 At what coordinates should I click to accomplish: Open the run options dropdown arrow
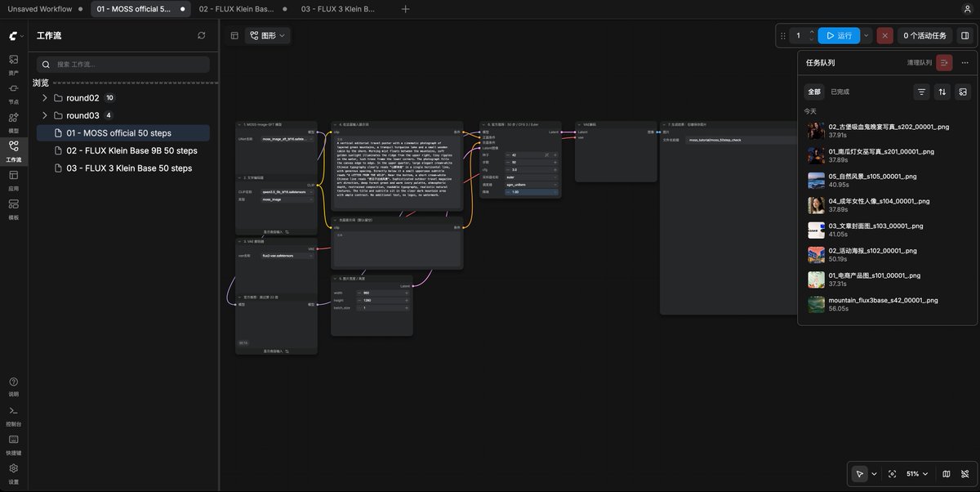pos(866,36)
